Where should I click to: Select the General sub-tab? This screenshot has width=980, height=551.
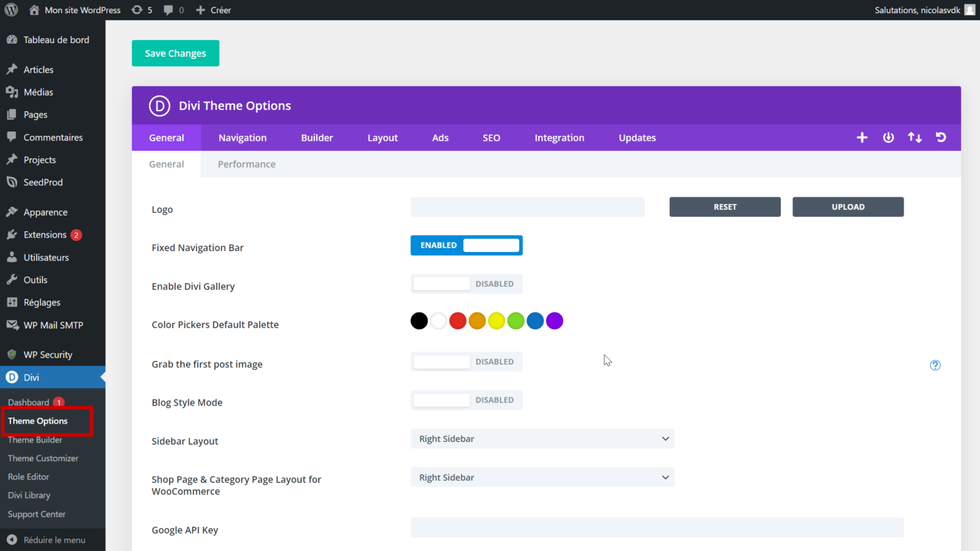click(167, 164)
